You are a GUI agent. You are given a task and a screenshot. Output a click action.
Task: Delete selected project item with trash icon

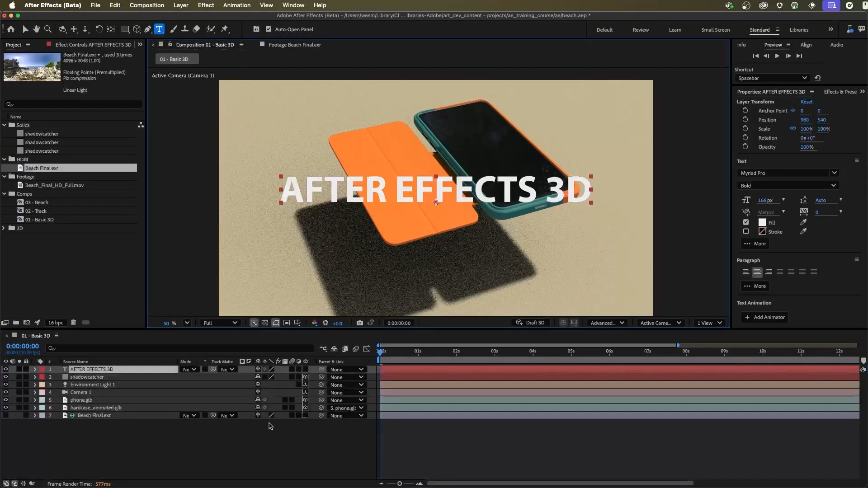pos(73,323)
